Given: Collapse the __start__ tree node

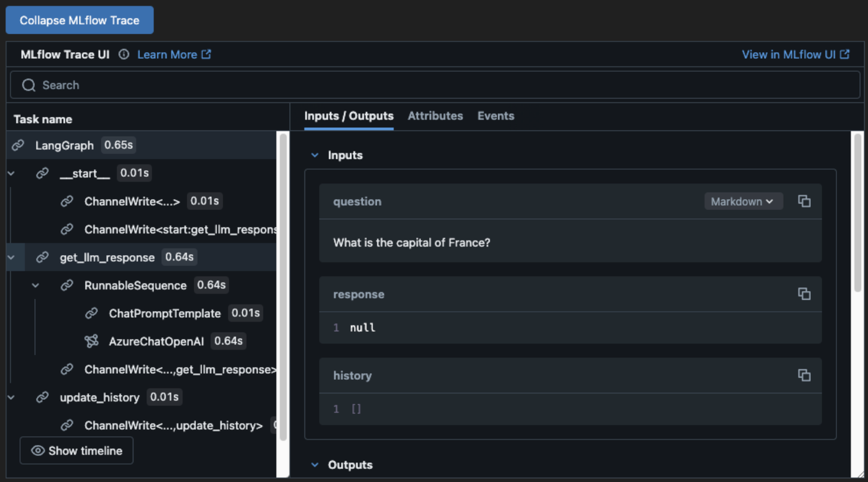Looking at the screenshot, I should point(11,174).
